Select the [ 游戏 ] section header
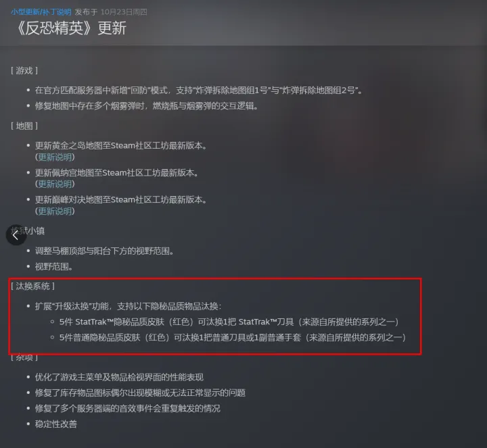Viewport: 487px width, 448px height. point(24,71)
